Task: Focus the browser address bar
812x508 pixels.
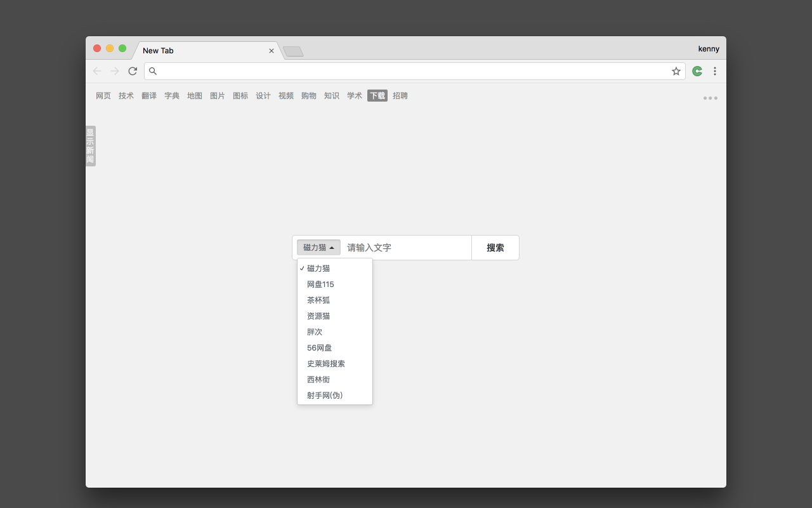Action: tap(414, 71)
